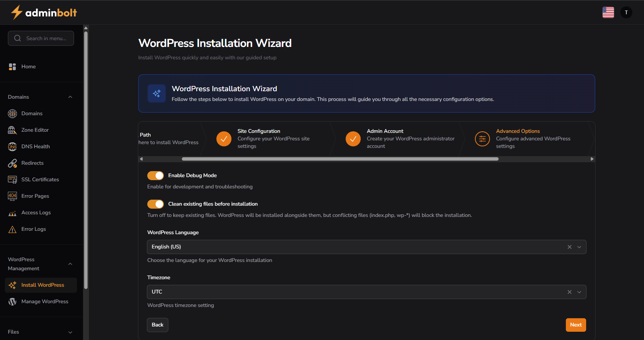Click the Home dashboard icon
644x340 pixels.
point(12,67)
